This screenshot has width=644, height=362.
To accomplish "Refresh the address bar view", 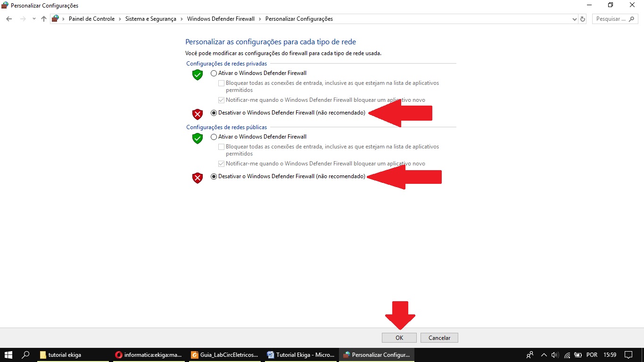I will (583, 19).
